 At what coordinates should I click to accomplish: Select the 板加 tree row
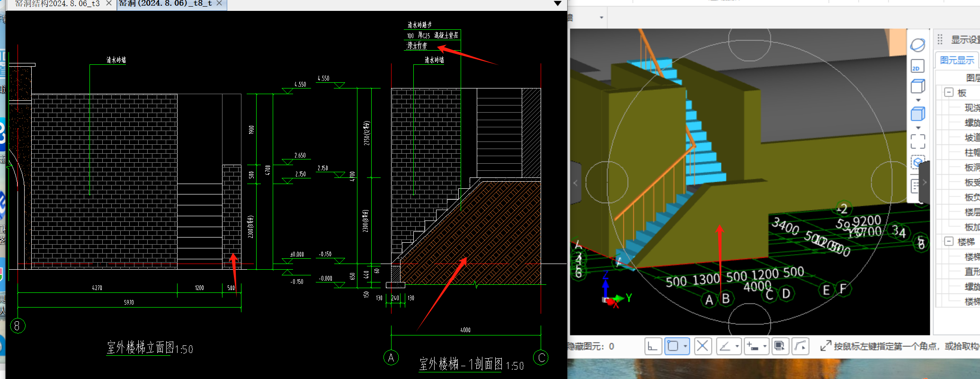pos(972,227)
